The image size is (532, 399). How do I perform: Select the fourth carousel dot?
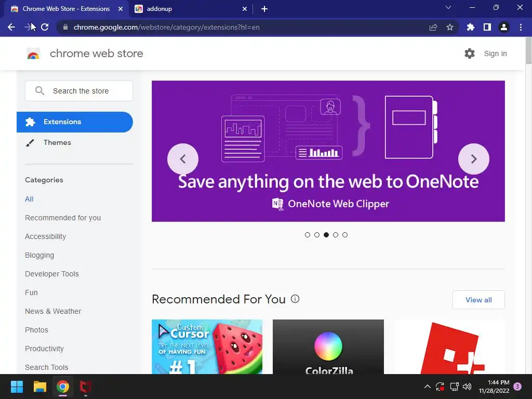point(336,235)
